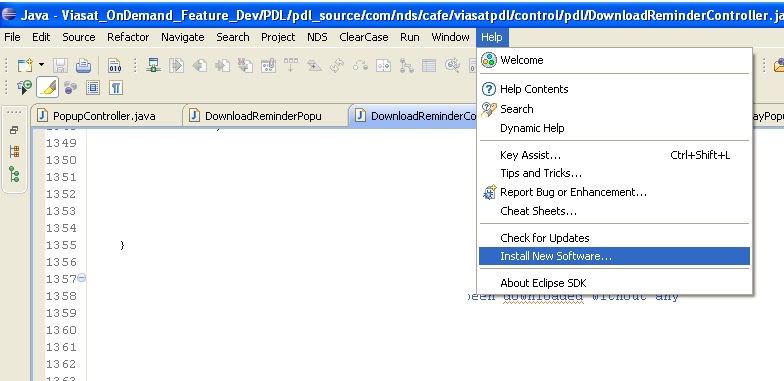Toggle show whitespace characters pilcrow icon
The image size is (784, 381).
coord(116,88)
